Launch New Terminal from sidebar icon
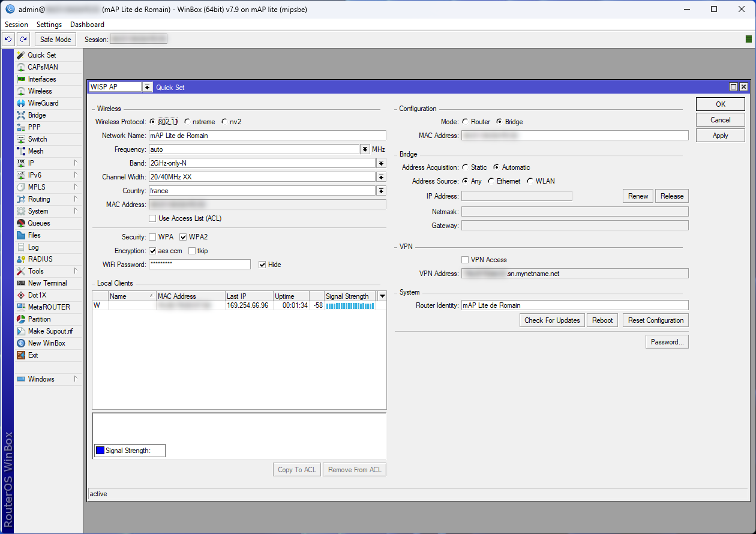This screenshot has height=534, width=756. tap(22, 283)
